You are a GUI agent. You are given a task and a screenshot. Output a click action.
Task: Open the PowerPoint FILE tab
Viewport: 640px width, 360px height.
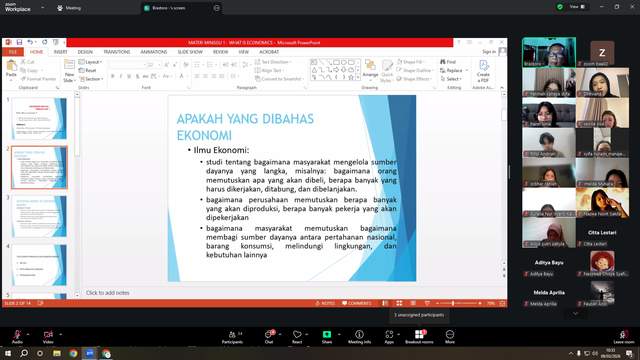tap(13, 52)
